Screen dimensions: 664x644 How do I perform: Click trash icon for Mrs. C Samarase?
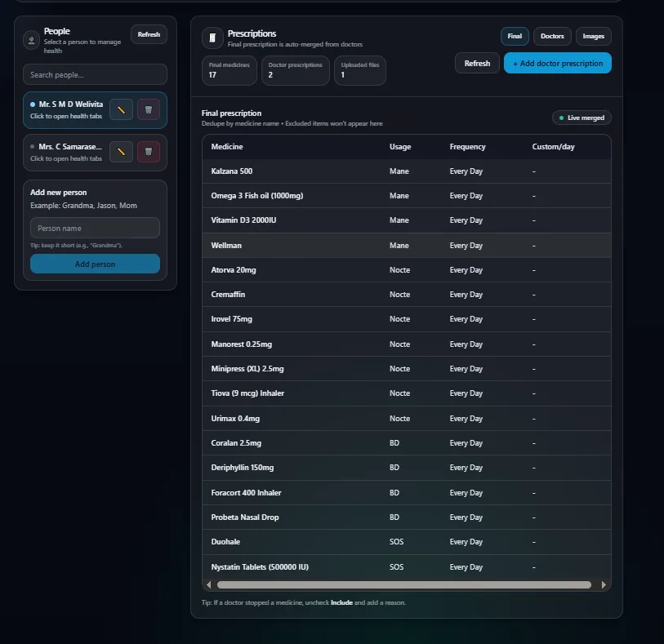click(x=149, y=151)
